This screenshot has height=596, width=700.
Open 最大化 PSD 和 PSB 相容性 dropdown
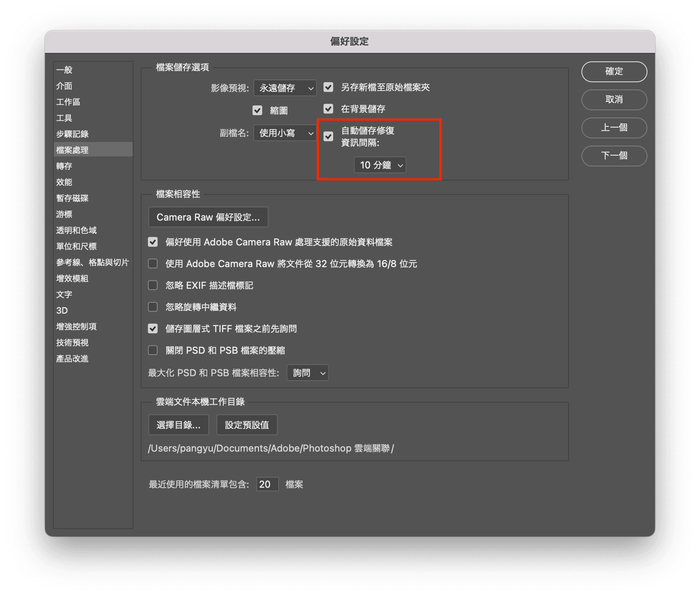(x=308, y=373)
